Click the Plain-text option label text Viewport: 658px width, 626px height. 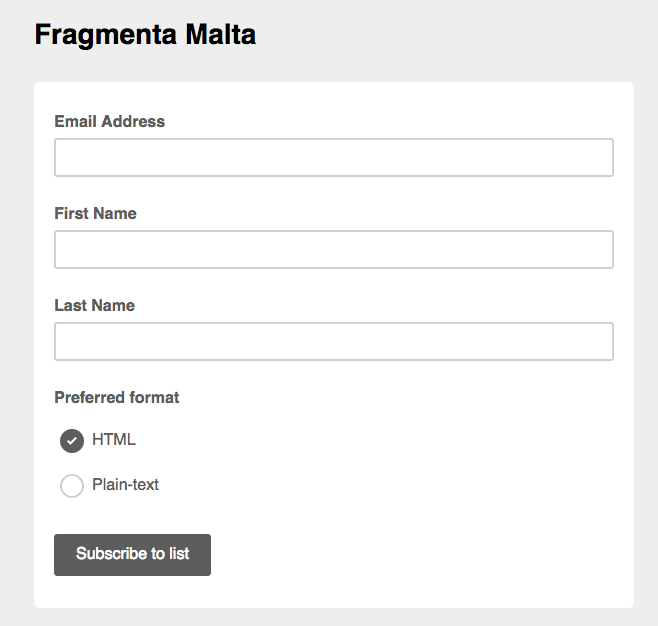point(125,485)
